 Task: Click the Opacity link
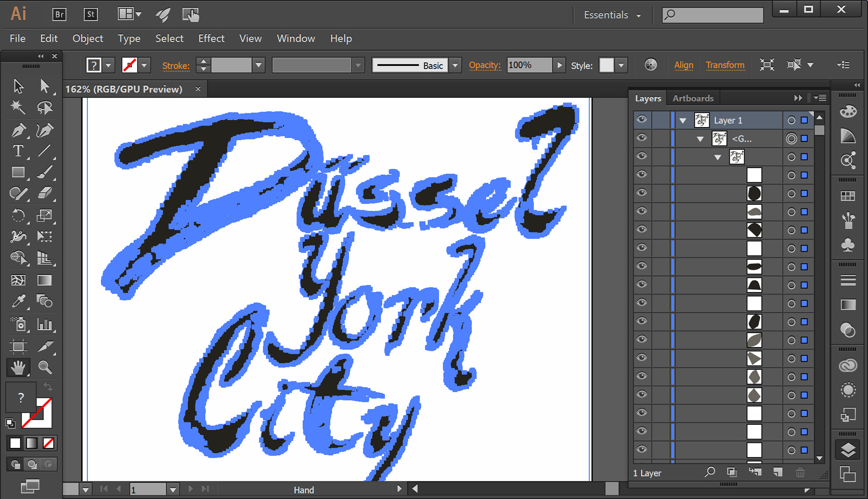coord(485,65)
